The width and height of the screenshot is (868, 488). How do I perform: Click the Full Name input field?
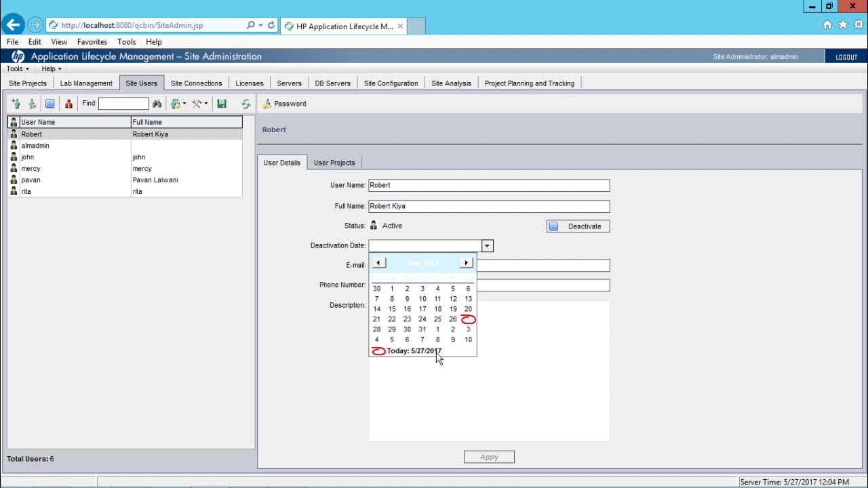(x=489, y=206)
